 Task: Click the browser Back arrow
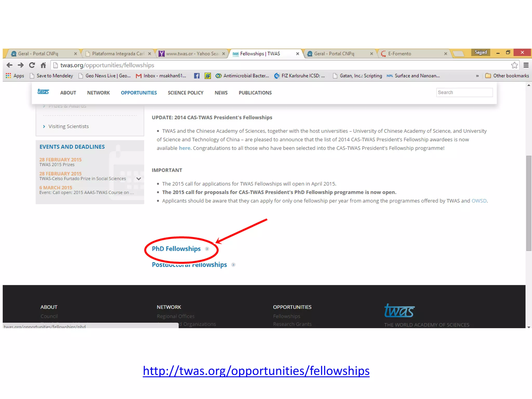coord(9,65)
